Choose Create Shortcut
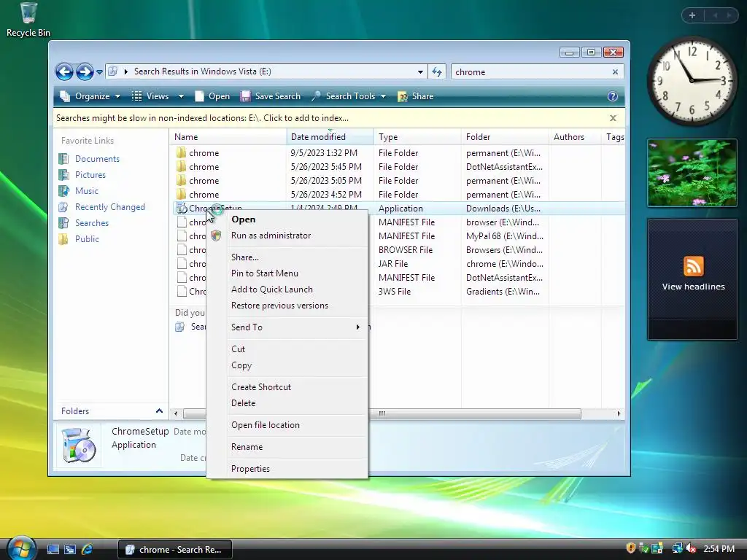747x560 pixels. coord(287,387)
